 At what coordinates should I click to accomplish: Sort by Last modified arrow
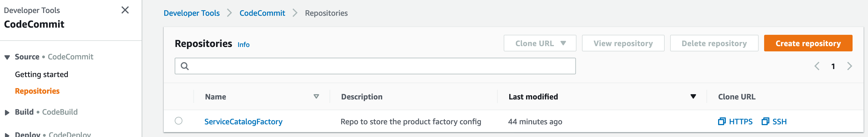pyautogui.click(x=693, y=97)
